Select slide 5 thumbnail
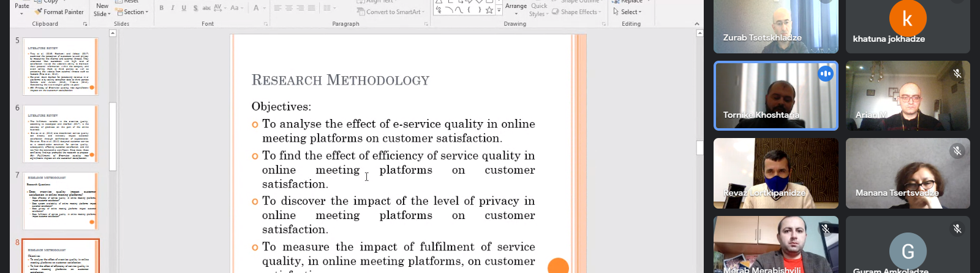980x273 pixels. tap(61, 66)
